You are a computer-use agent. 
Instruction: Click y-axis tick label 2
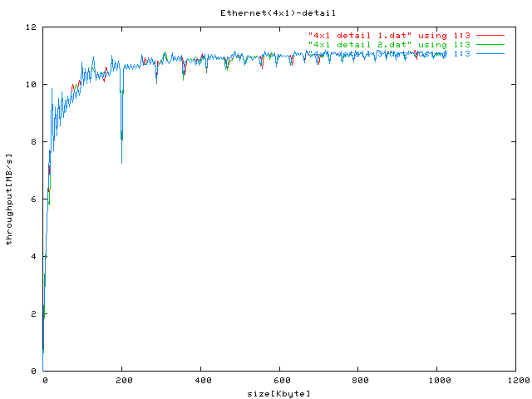33,314
